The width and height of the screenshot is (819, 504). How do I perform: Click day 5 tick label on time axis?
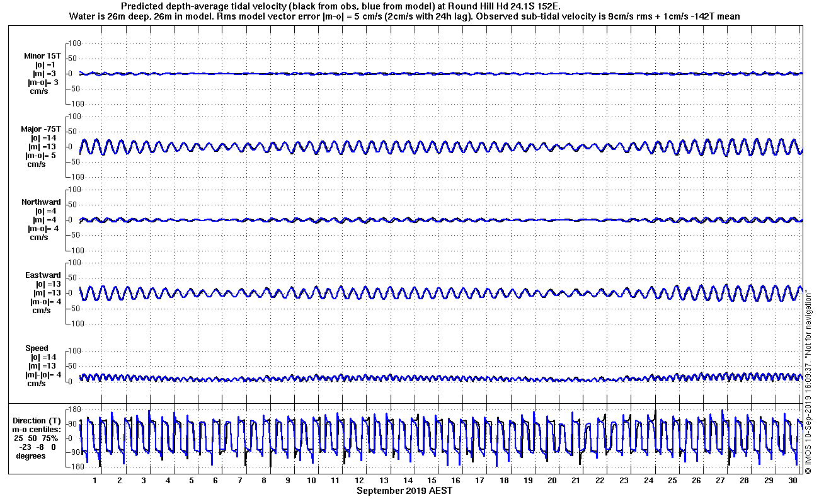click(192, 480)
